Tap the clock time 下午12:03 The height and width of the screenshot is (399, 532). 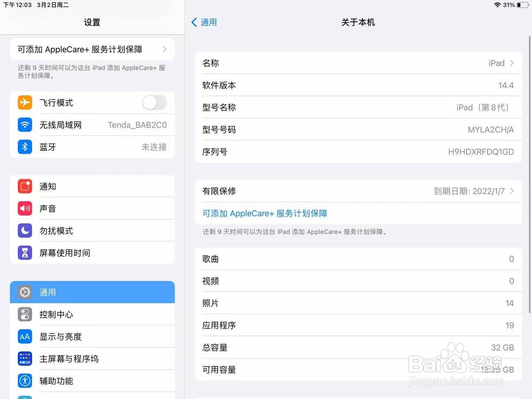[x=17, y=5]
